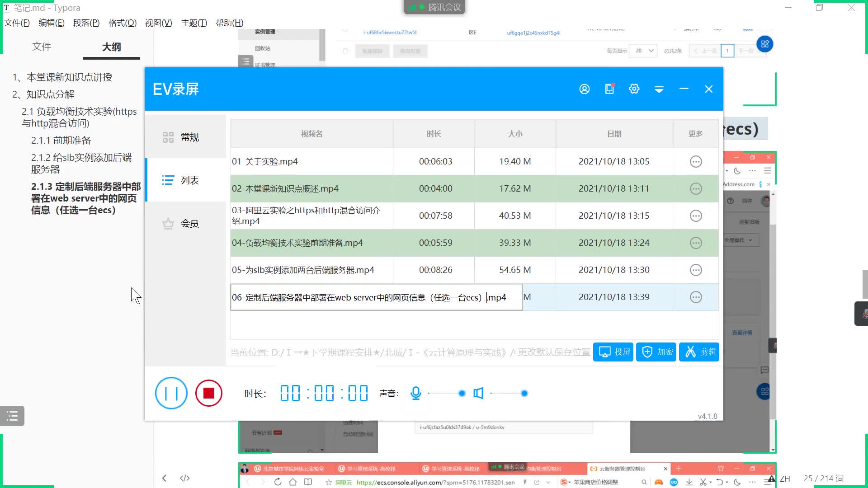Open the 会员 membership tab
The width and height of the screenshot is (868, 488).
(185, 224)
